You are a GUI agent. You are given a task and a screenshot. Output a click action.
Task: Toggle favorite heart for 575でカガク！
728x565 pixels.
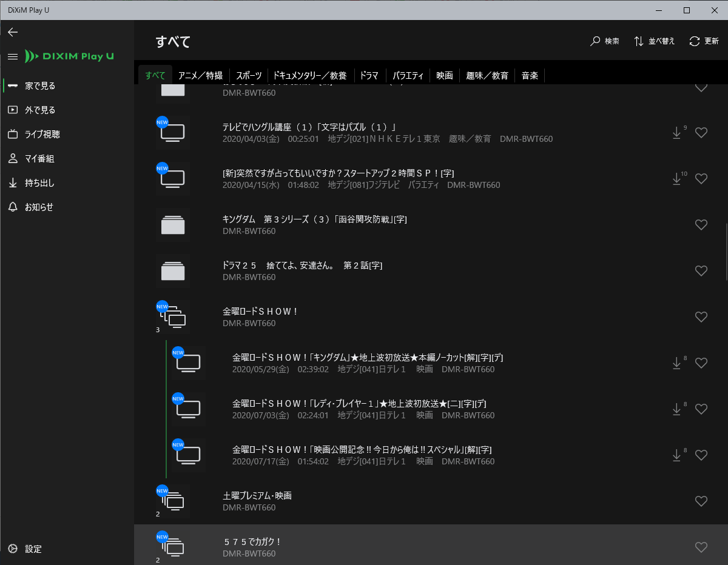(701, 547)
